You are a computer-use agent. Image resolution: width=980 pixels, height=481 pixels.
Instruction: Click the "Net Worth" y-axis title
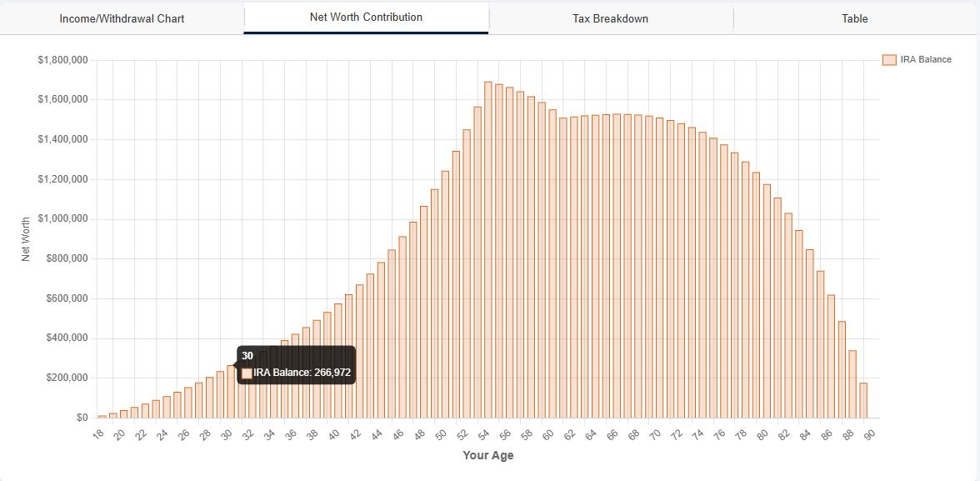point(26,239)
